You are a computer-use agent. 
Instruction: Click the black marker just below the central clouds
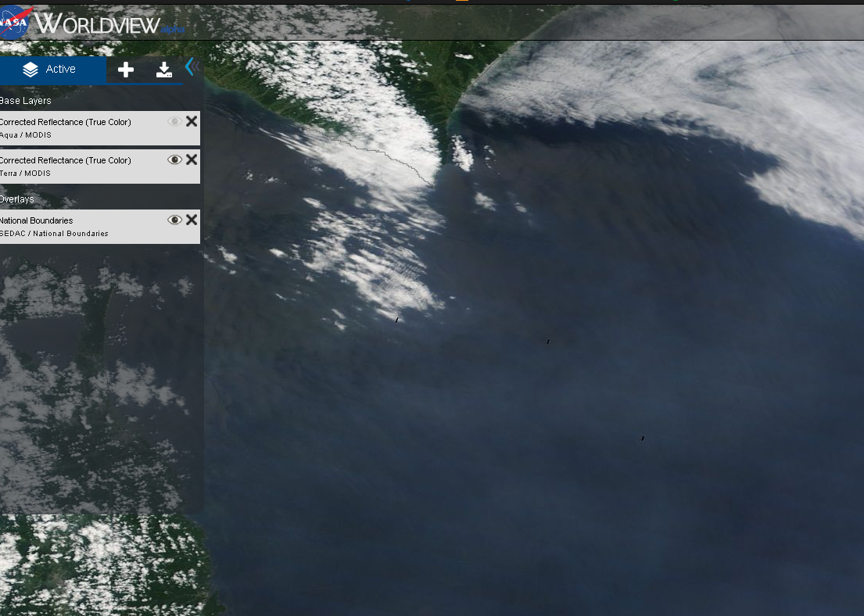click(x=396, y=319)
